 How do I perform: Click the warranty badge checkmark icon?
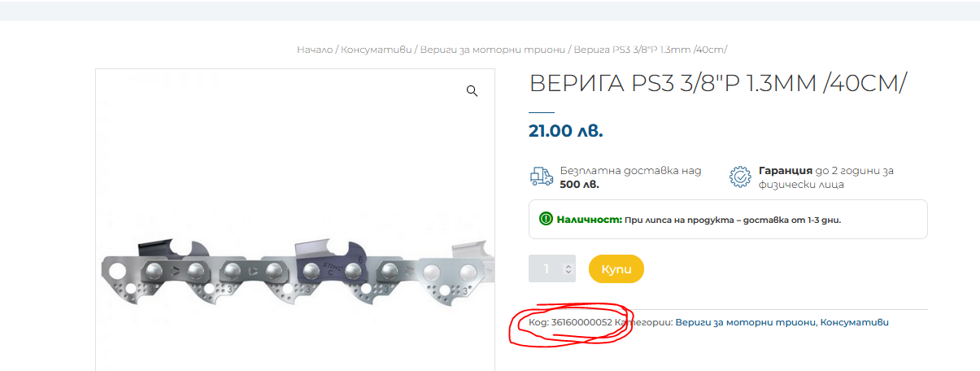tap(739, 177)
